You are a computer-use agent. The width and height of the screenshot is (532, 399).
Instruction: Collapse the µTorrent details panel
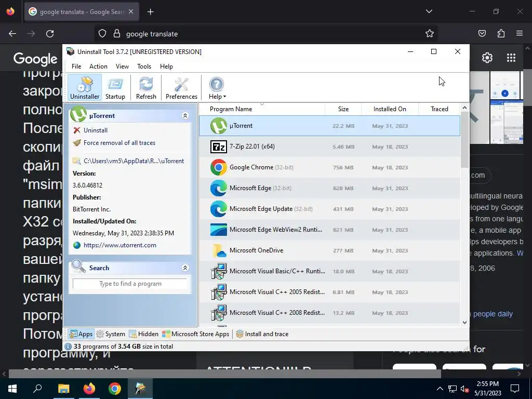tap(185, 116)
